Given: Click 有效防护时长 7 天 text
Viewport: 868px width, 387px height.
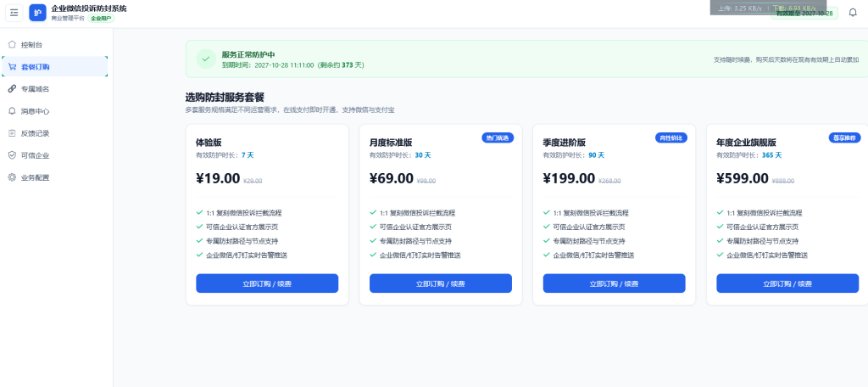Looking at the screenshot, I should (225, 155).
